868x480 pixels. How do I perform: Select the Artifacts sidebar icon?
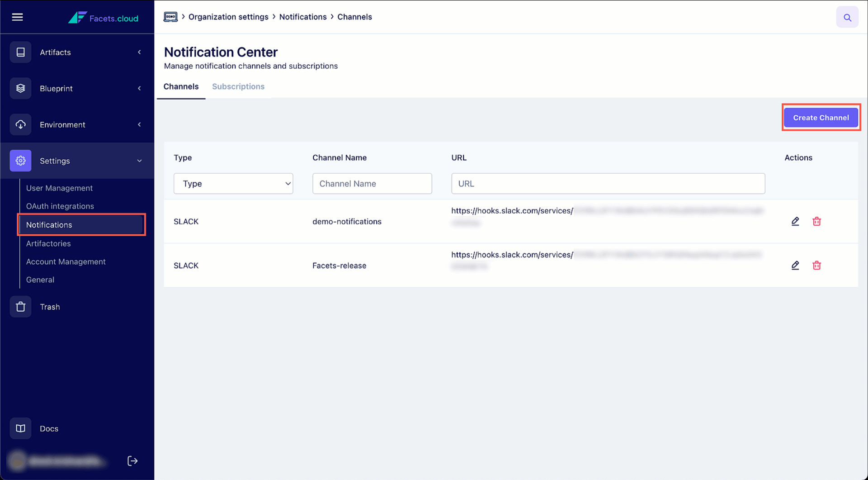pos(20,52)
